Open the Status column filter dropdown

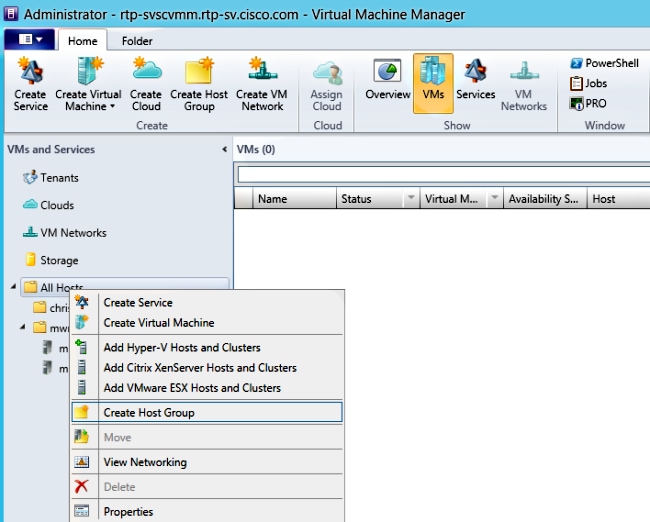[x=411, y=198]
